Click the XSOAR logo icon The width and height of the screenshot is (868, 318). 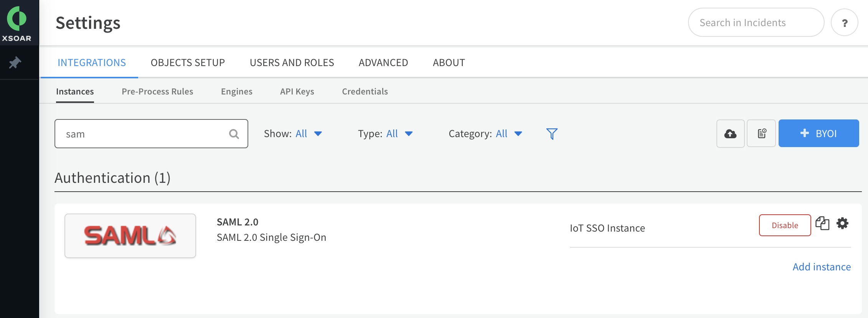click(x=17, y=19)
